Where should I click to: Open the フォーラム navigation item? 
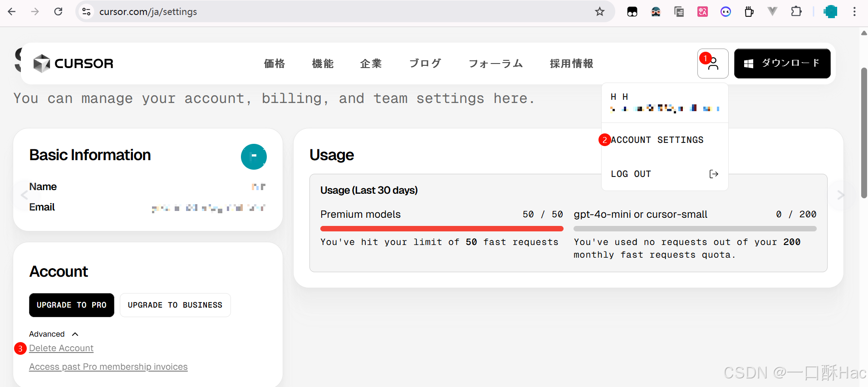click(x=495, y=64)
